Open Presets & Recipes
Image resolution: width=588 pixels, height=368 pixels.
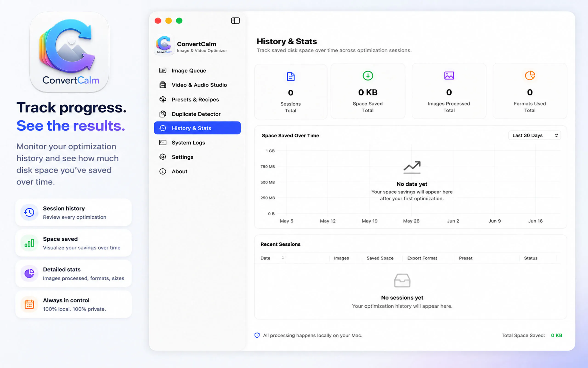pyautogui.click(x=197, y=100)
